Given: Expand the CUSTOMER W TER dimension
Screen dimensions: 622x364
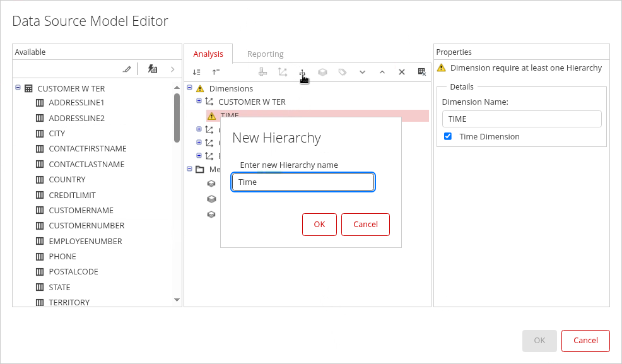Looking at the screenshot, I should click(199, 101).
